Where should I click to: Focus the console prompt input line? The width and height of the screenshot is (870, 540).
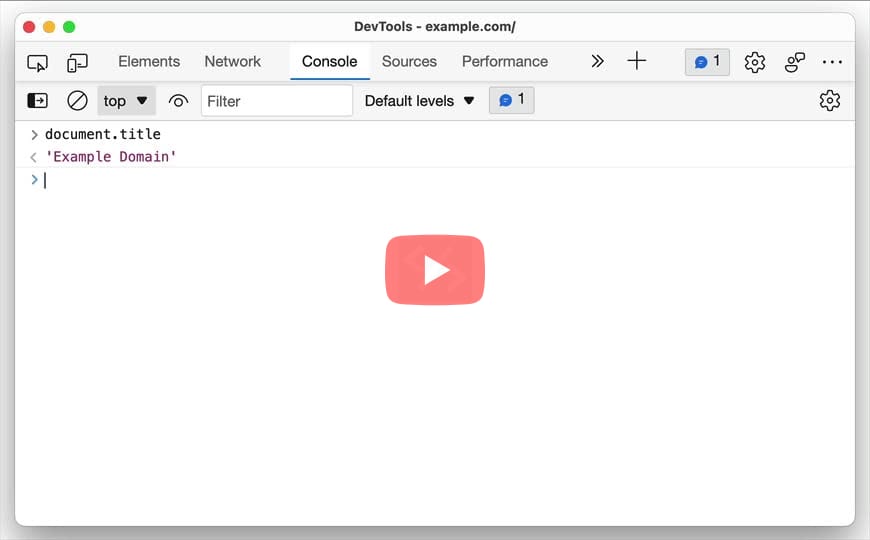[434, 180]
